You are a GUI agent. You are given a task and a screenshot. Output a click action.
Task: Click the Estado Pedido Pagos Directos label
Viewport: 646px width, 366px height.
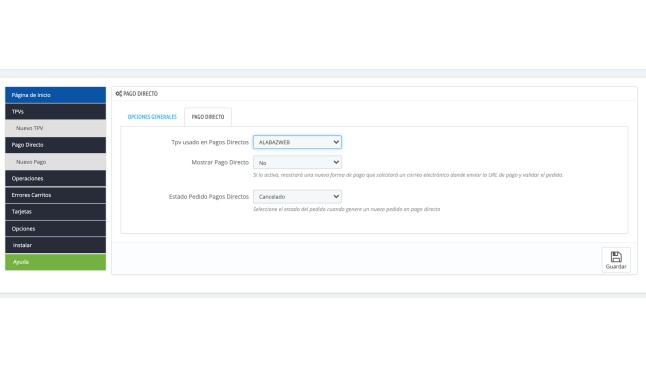pos(209,197)
